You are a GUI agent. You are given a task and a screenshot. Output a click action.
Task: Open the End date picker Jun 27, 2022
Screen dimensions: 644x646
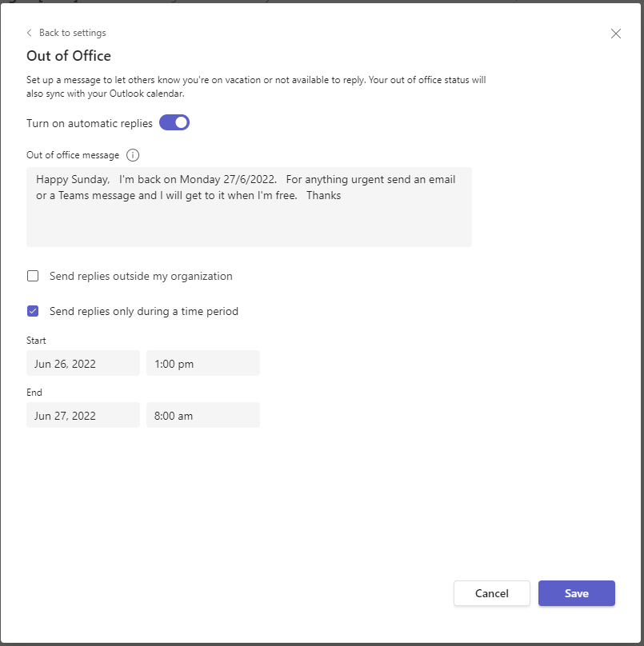(82, 416)
